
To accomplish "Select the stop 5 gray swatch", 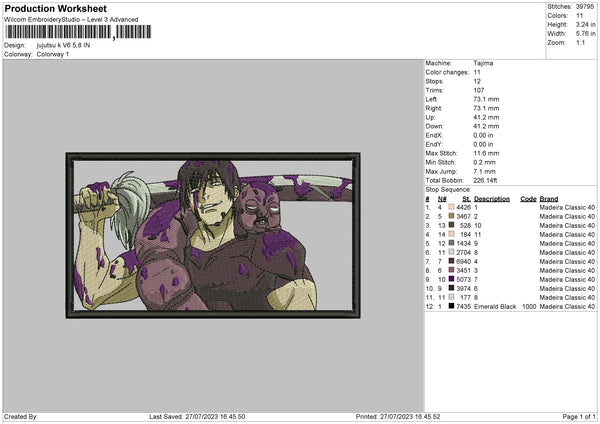I will (452, 243).
